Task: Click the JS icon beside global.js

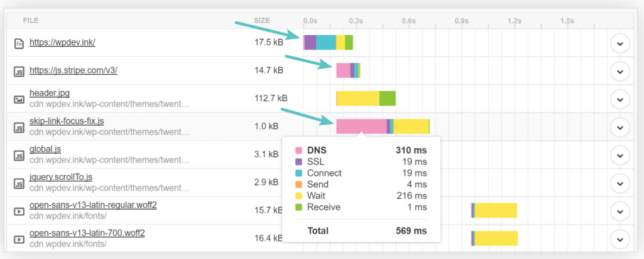Action: (x=18, y=155)
